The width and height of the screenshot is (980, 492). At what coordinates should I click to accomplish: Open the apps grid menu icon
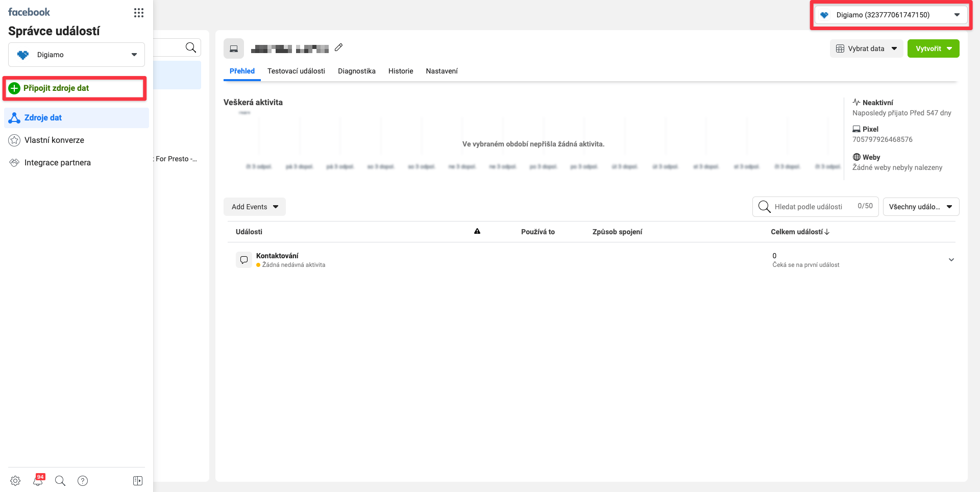(x=138, y=13)
